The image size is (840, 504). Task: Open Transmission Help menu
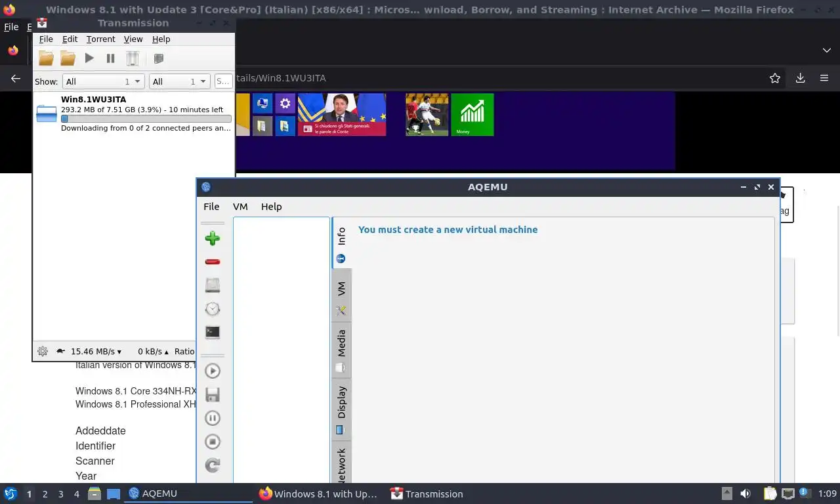pyautogui.click(x=161, y=39)
